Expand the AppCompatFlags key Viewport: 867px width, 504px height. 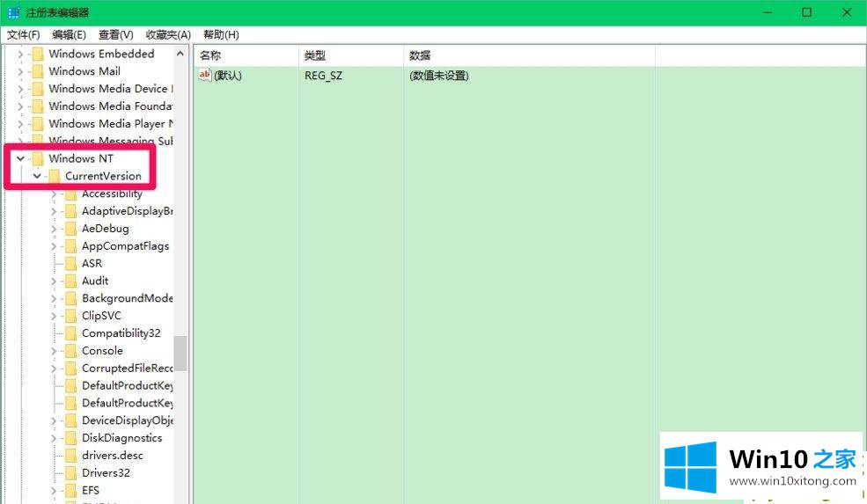pyautogui.click(x=54, y=246)
